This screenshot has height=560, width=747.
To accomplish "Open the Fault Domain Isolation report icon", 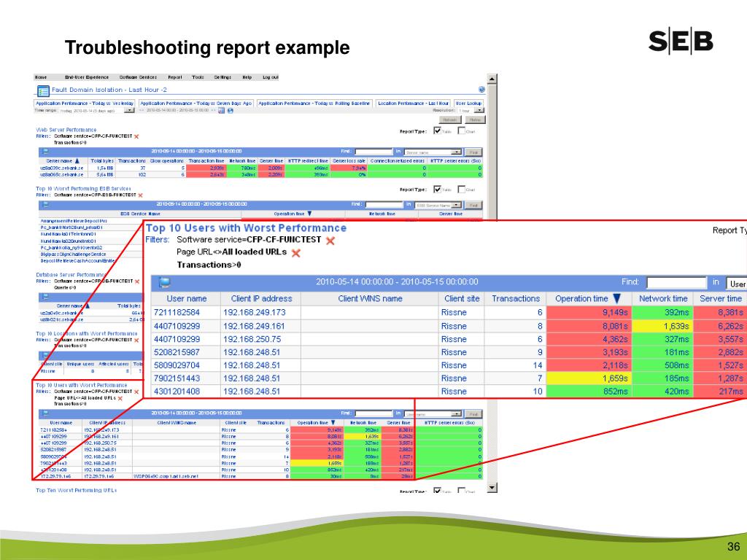I will pyautogui.click(x=43, y=90).
